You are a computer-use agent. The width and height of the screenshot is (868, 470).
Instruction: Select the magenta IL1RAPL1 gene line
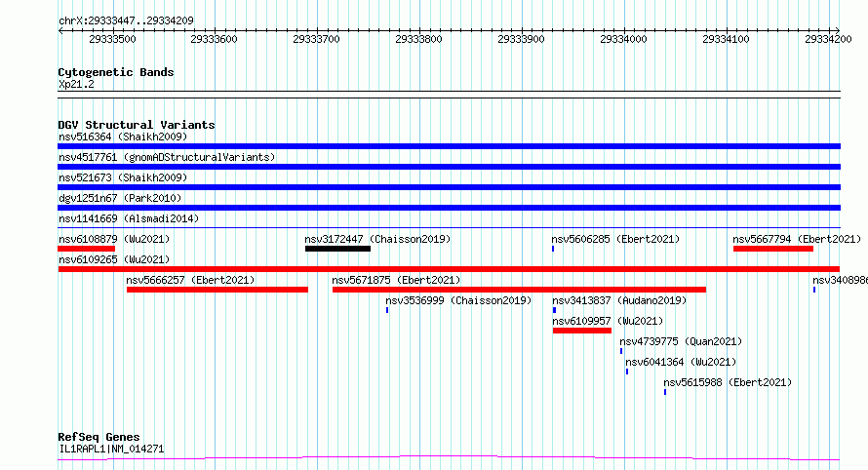449,458
